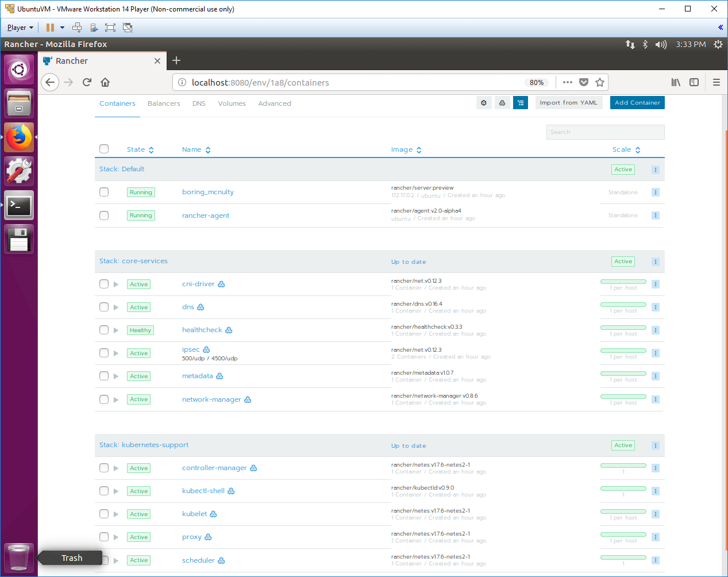The width and height of the screenshot is (728, 577).
Task: Go to Firefox home page
Action: coord(105,82)
